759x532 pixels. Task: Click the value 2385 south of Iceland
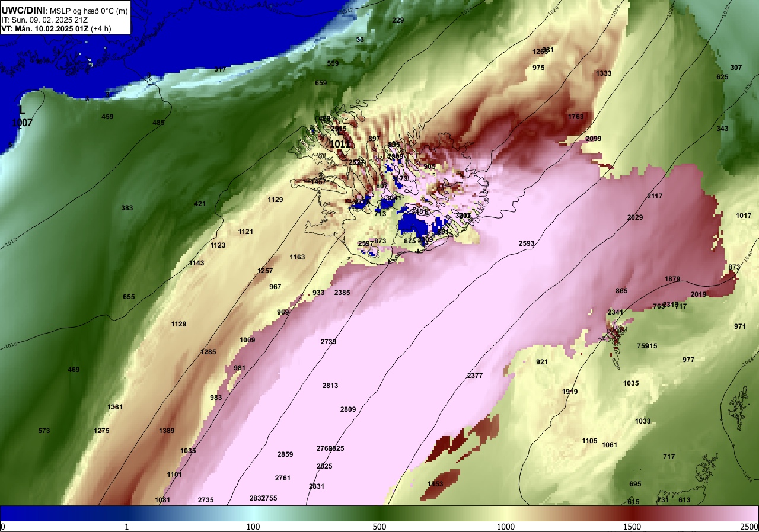(x=342, y=293)
